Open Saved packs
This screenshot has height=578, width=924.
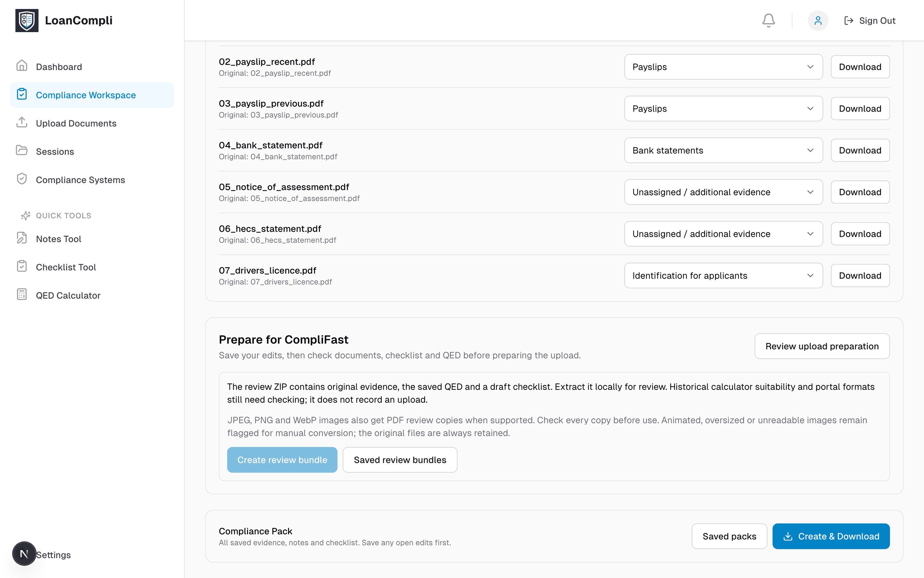tap(729, 536)
